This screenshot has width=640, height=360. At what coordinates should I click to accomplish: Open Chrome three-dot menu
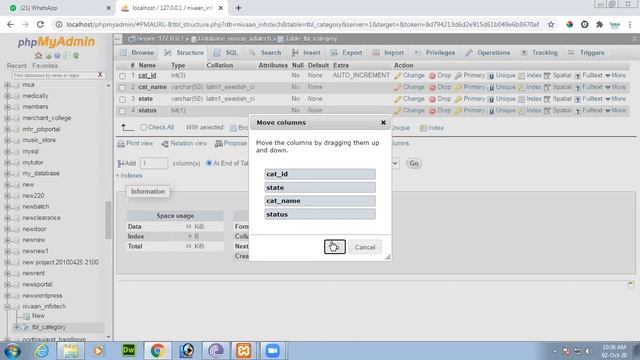[x=630, y=24]
